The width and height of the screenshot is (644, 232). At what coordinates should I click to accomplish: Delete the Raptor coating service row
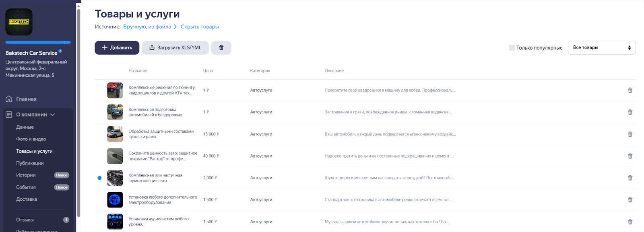pyautogui.click(x=630, y=156)
